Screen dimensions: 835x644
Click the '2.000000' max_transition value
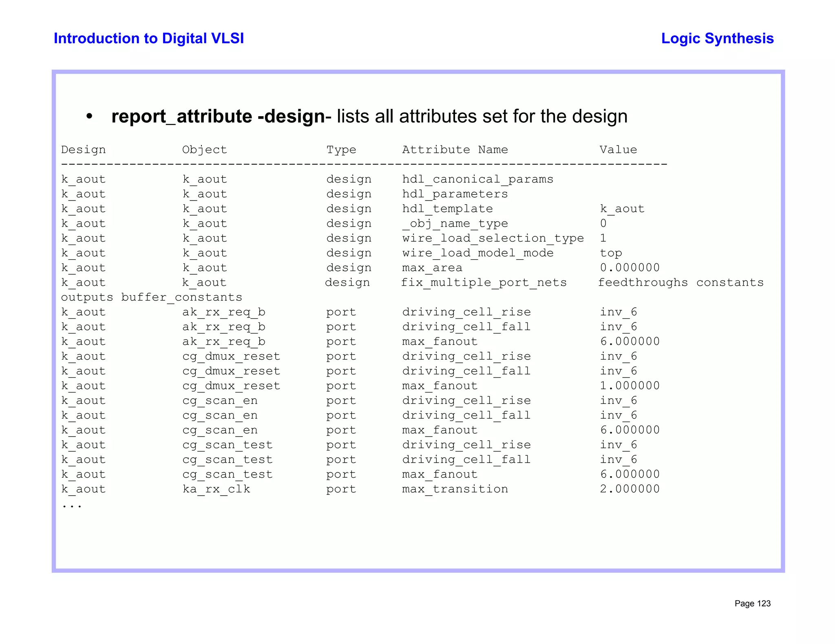(630, 489)
